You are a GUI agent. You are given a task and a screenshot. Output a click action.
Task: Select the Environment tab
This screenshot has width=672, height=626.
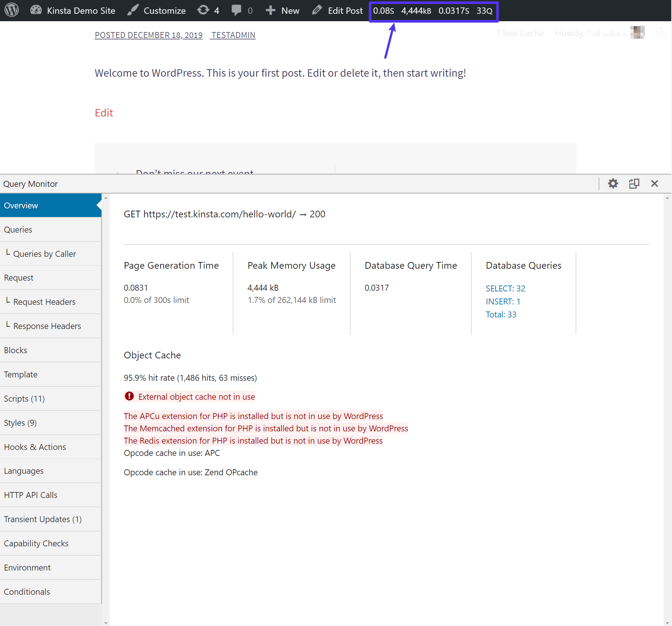click(x=27, y=567)
